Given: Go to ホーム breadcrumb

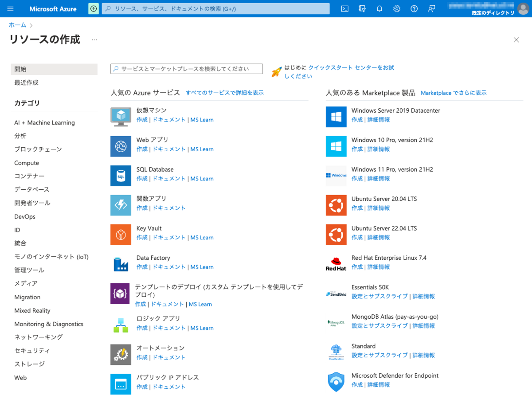Looking at the screenshot, I should (18, 25).
